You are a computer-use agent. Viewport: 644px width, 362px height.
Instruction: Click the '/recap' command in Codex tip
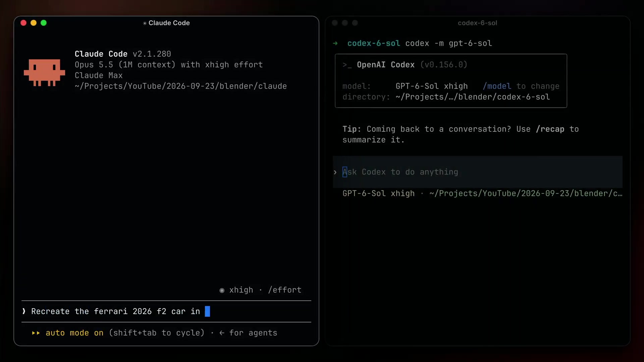pyautogui.click(x=550, y=129)
